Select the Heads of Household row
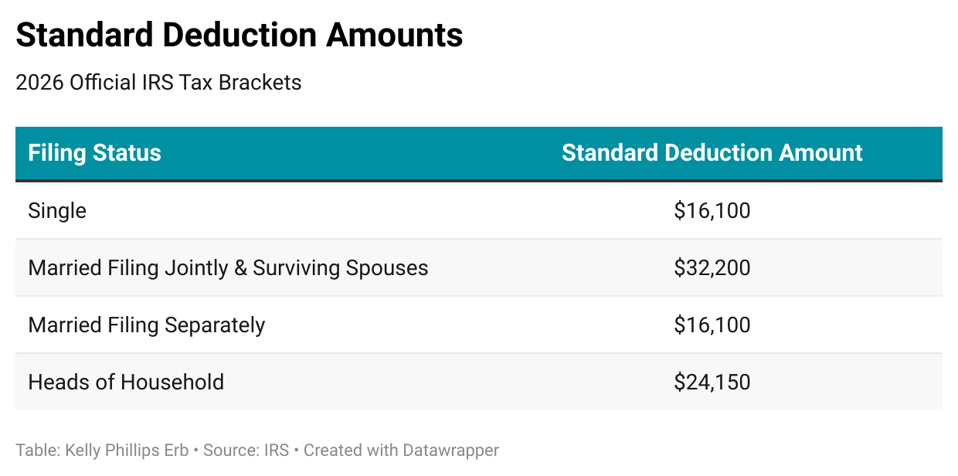Screen dimensions: 958x476 point(126,382)
